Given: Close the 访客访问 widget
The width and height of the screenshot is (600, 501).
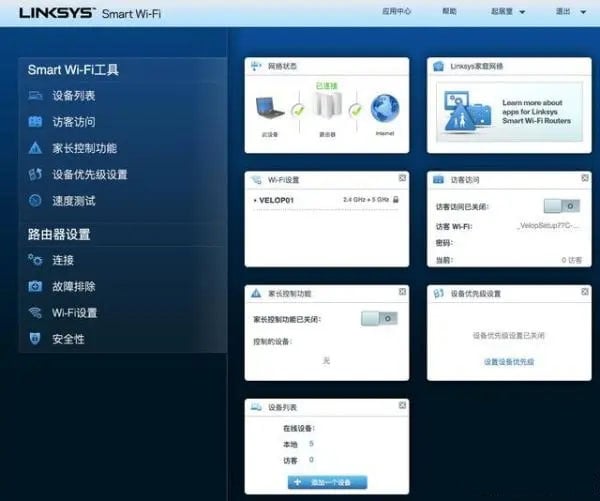Looking at the screenshot, I should click(x=585, y=178).
